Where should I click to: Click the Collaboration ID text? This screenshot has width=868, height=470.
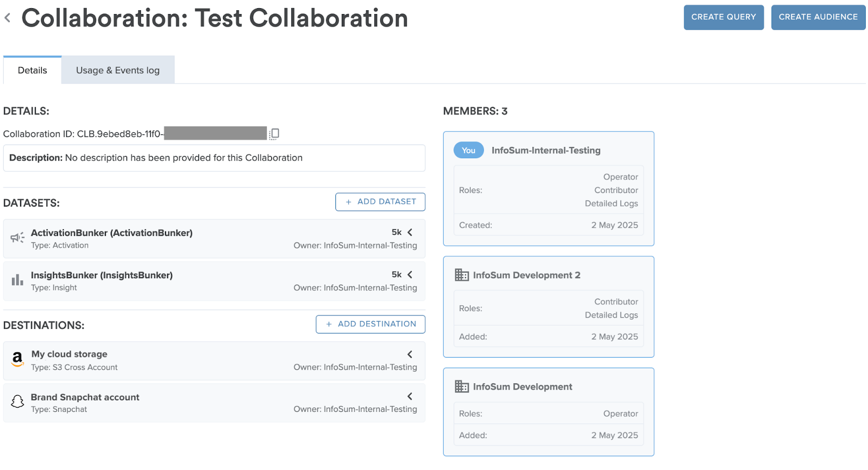pos(83,134)
